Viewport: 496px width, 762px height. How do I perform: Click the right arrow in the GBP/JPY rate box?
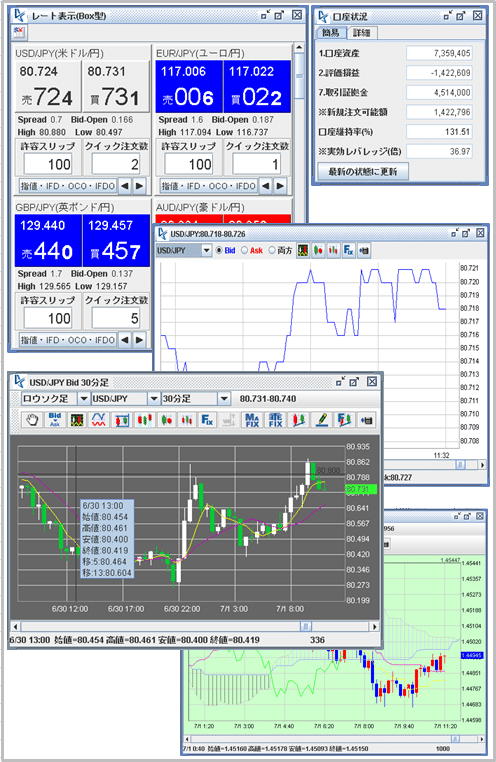[139, 340]
